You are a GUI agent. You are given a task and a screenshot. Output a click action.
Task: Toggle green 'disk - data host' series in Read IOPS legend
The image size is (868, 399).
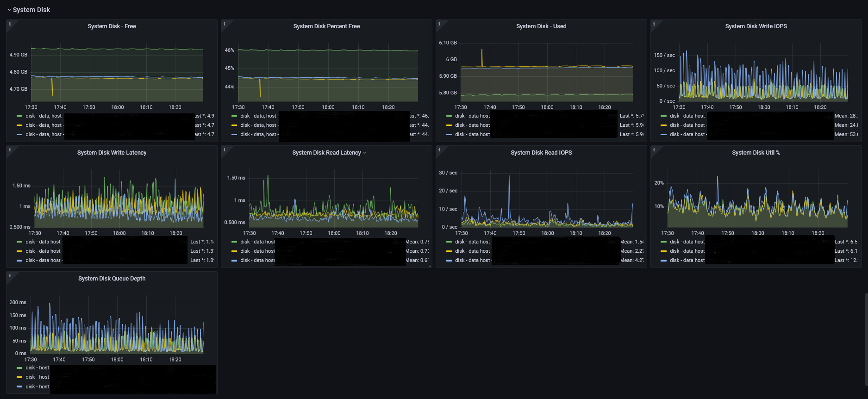pos(473,242)
